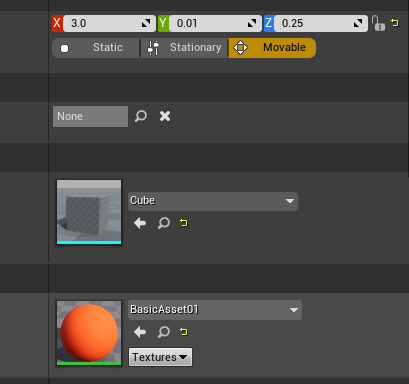Screen dimensions: 409x384
Task: Reset Cube mesh to default value
Action: coord(184,222)
